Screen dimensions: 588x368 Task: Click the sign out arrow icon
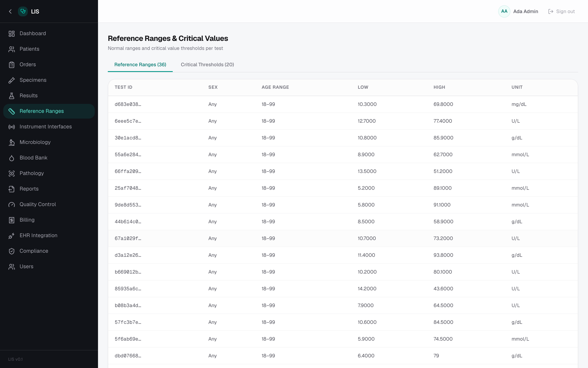[551, 11]
